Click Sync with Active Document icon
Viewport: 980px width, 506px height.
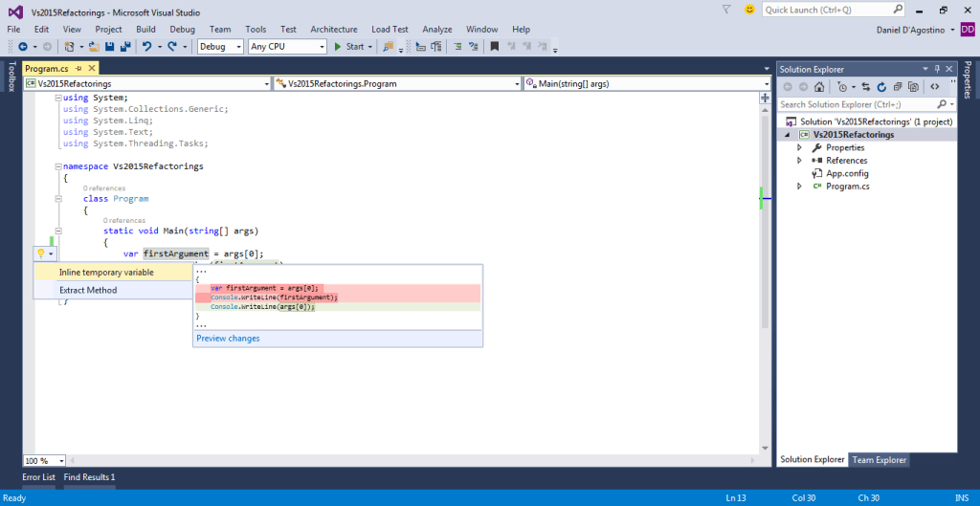tap(865, 87)
